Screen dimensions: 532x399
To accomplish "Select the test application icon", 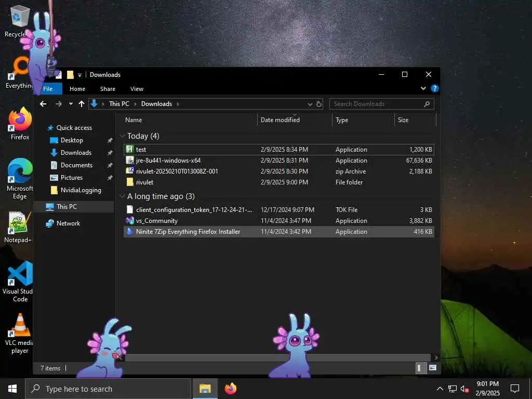I will tap(129, 149).
